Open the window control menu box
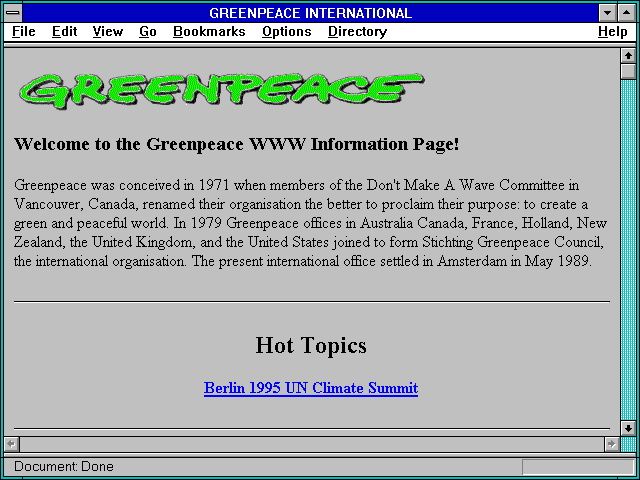 coord(13,13)
